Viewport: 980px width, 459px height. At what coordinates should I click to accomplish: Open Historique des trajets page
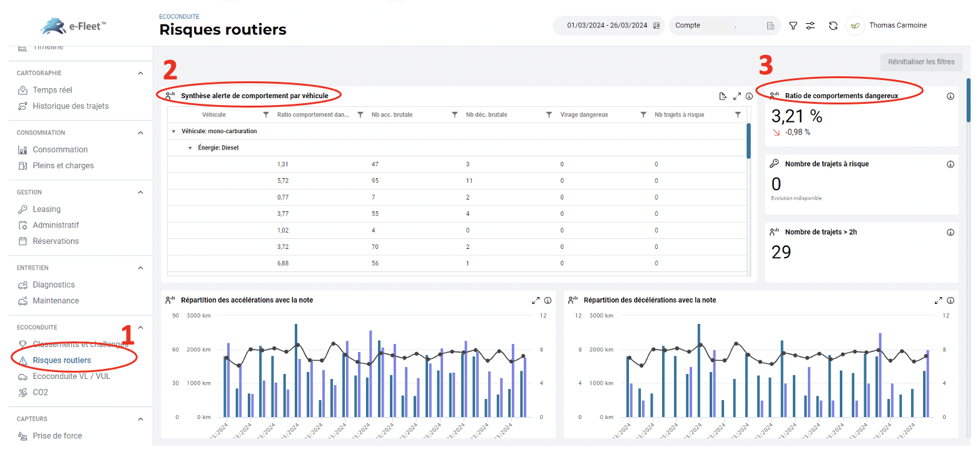coord(71,106)
